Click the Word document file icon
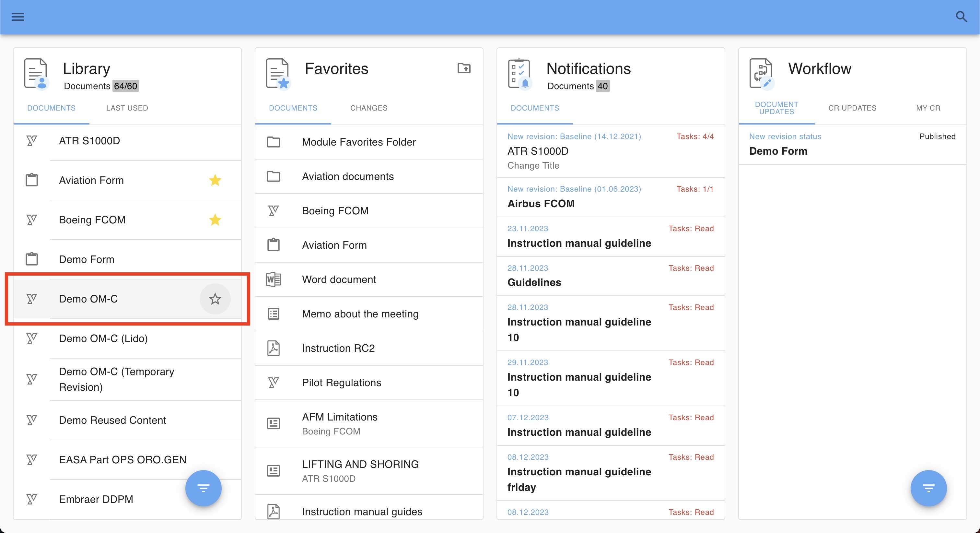This screenshot has height=533, width=980. 273,279
